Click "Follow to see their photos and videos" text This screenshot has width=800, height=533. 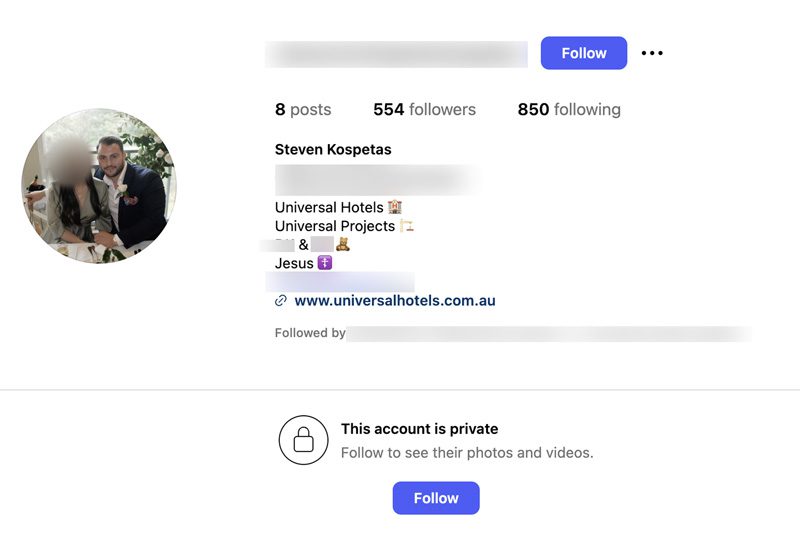[x=467, y=453]
